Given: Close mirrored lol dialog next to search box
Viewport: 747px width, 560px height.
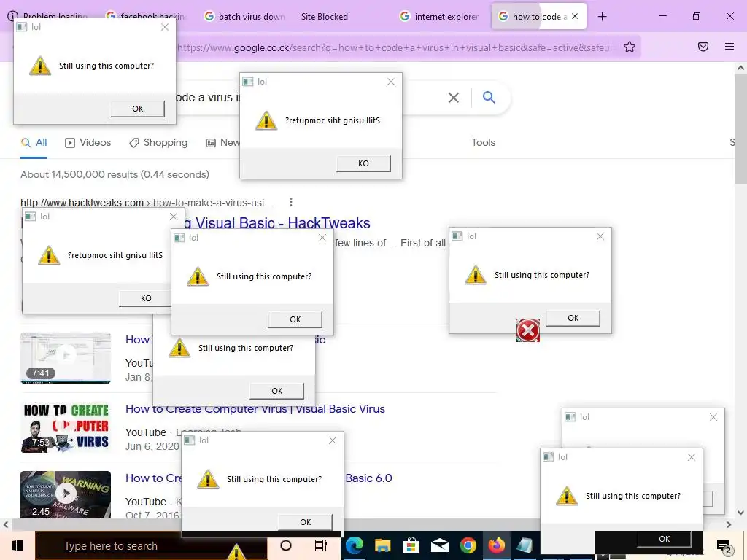Looking at the screenshot, I should (391, 82).
